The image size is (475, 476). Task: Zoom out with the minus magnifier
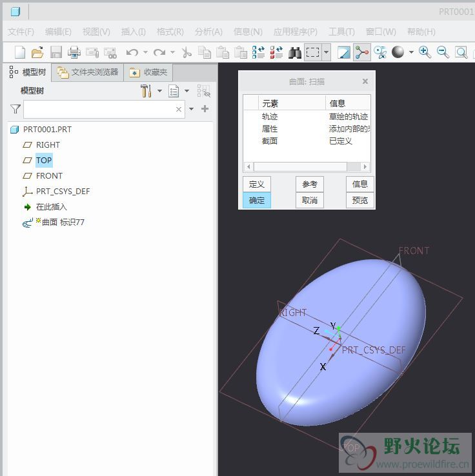click(x=443, y=52)
